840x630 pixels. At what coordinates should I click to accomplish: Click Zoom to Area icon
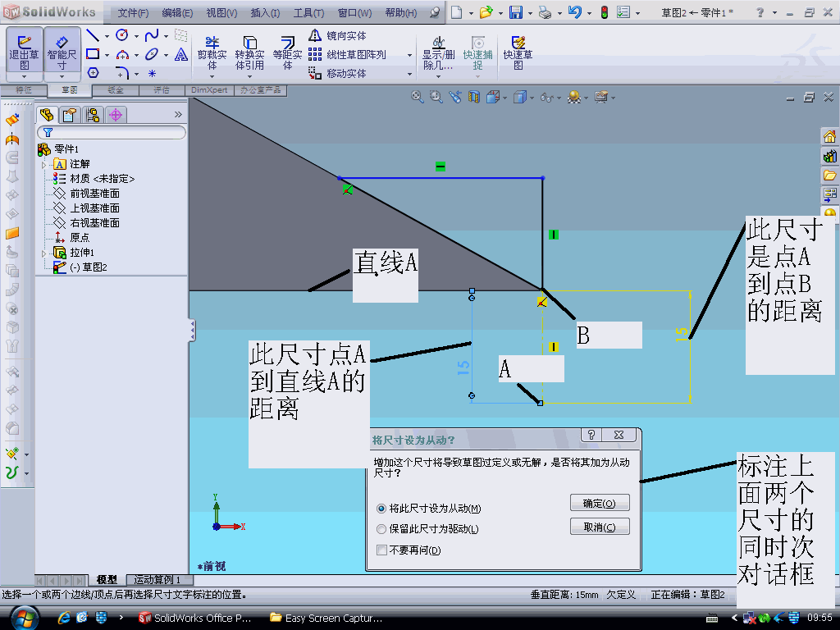(436, 97)
